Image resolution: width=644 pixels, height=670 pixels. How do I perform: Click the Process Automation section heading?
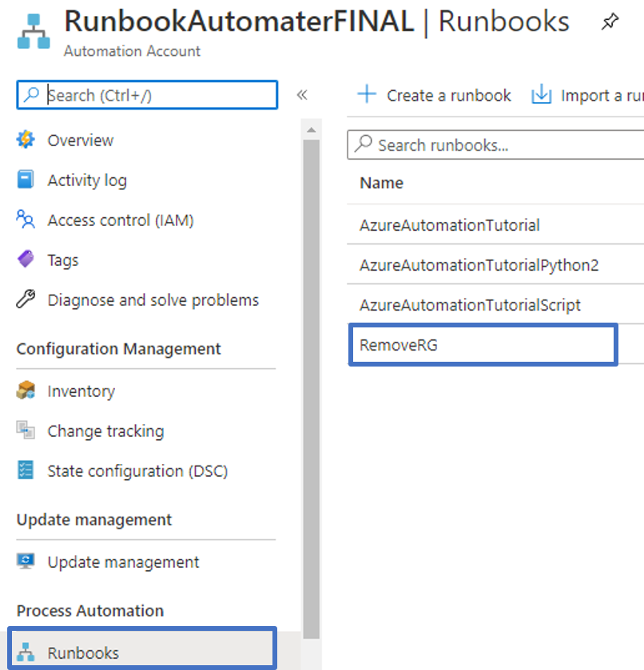[x=89, y=611]
